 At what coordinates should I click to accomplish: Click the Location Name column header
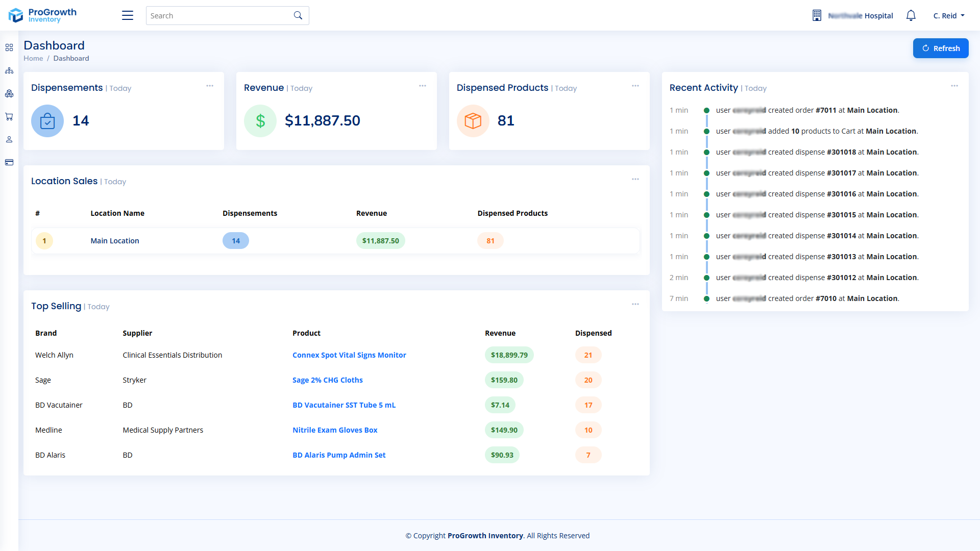tap(117, 213)
